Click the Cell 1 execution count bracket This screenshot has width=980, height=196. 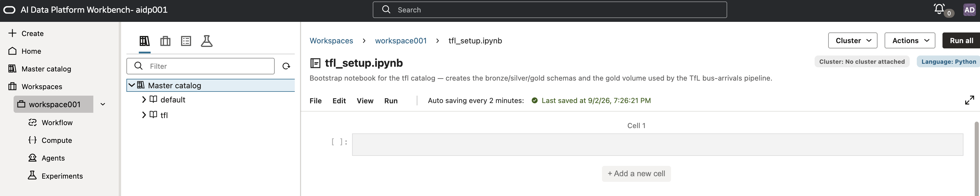point(339,142)
